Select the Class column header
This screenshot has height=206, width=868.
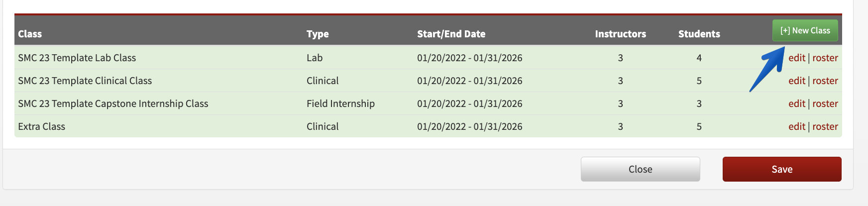coord(30,34)
